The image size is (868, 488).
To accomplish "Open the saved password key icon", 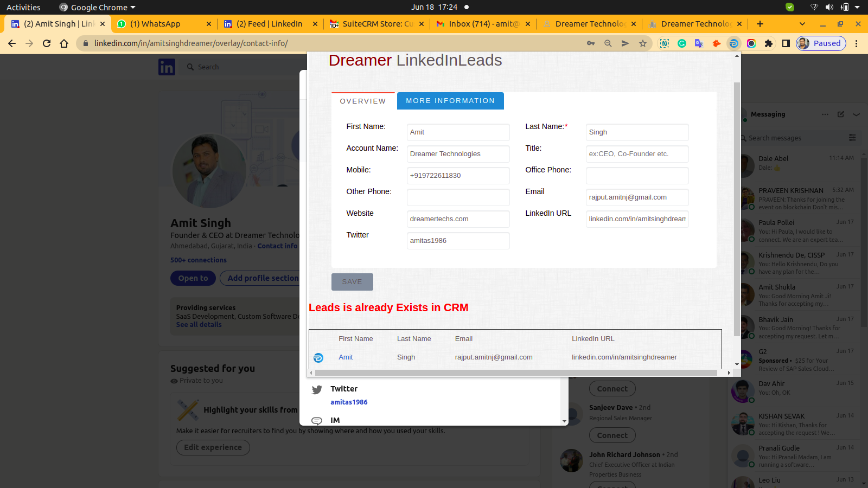I will click(591, 43).
